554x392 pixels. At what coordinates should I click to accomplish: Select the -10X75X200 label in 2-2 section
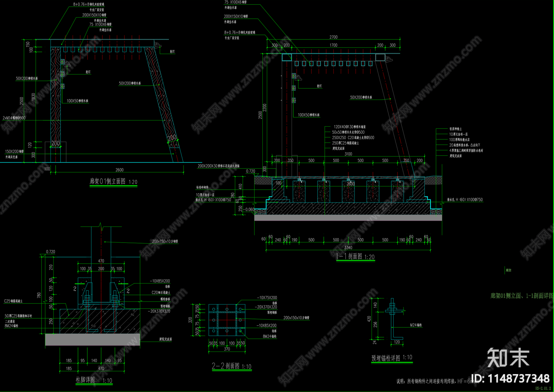(267, 298)
